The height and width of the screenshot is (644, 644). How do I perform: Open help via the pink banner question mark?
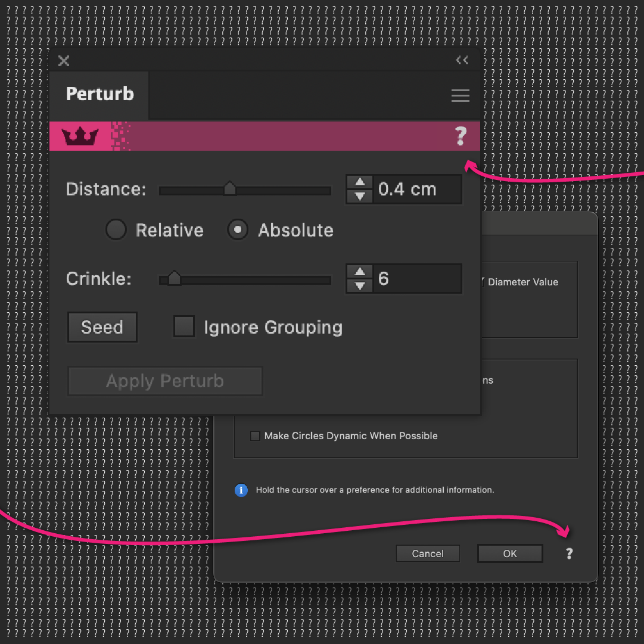coord(461,136)
